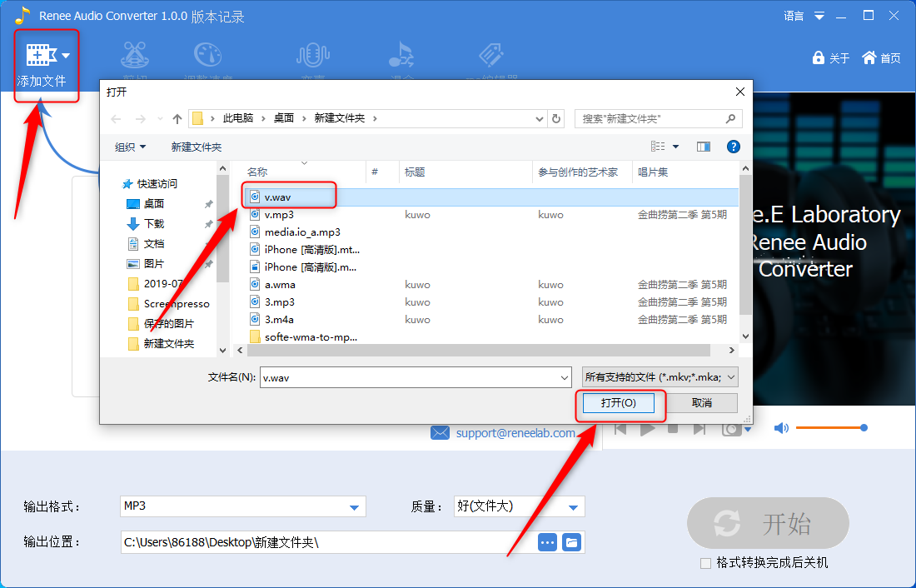Sort by the 标题 column header
The image size is (916, 588).
(415, 172)
